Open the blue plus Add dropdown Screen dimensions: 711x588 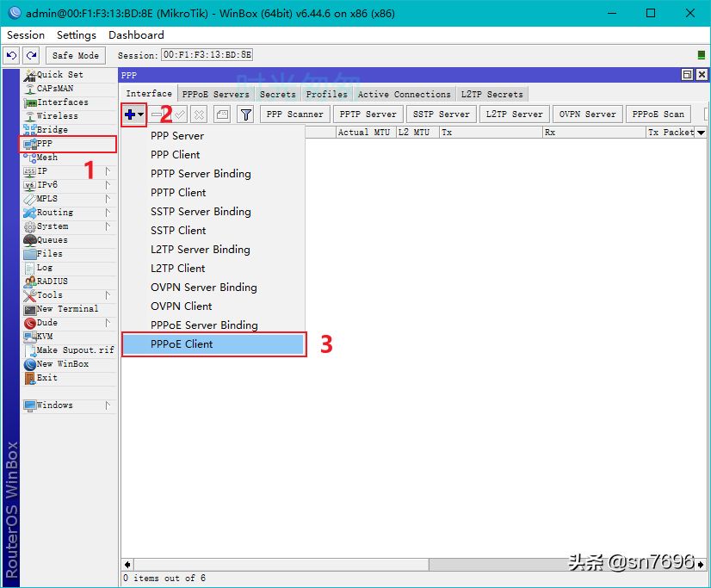(x=133, y=115)
